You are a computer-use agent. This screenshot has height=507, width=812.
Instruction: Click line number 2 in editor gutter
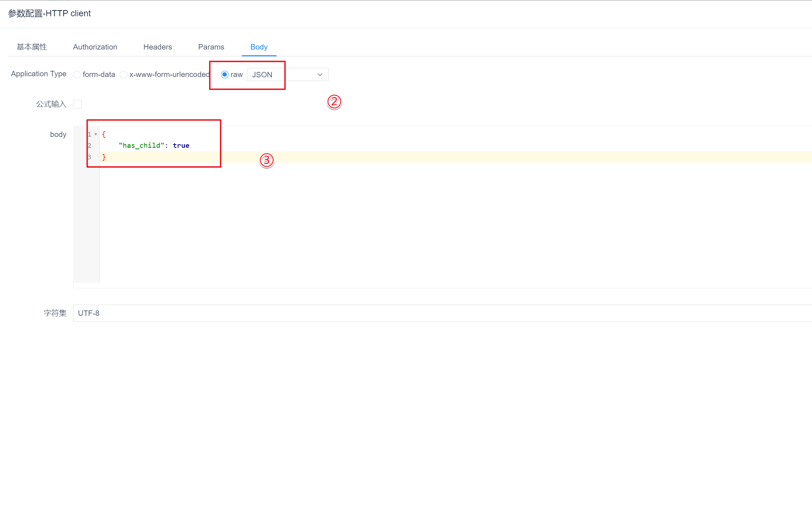pos(89,146)
